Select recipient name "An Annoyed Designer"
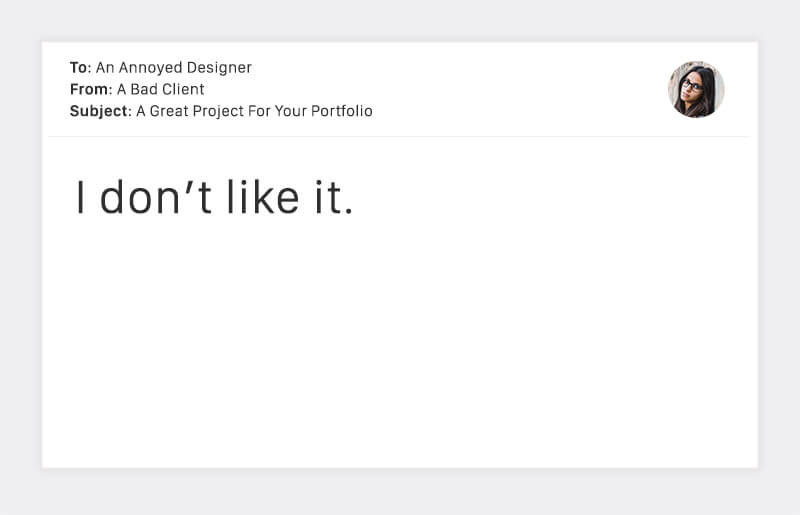800x515 pixels. point(173,68)
